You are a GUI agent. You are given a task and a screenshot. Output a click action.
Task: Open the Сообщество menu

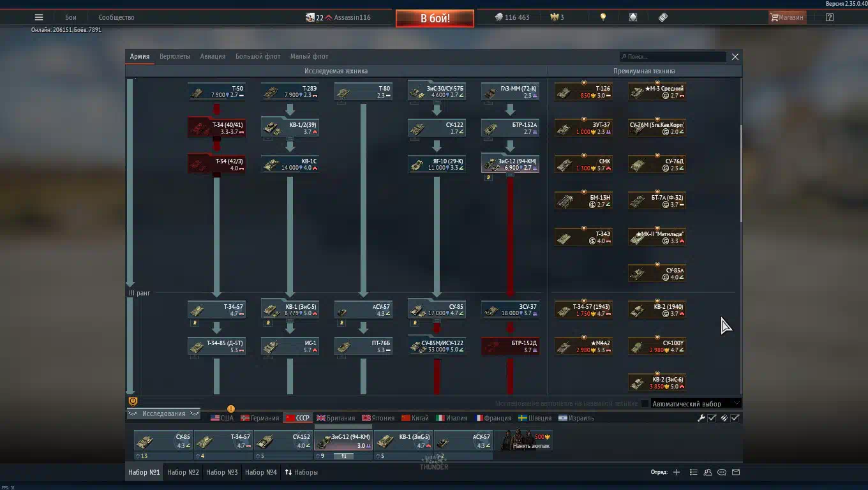tap(116, 18)
